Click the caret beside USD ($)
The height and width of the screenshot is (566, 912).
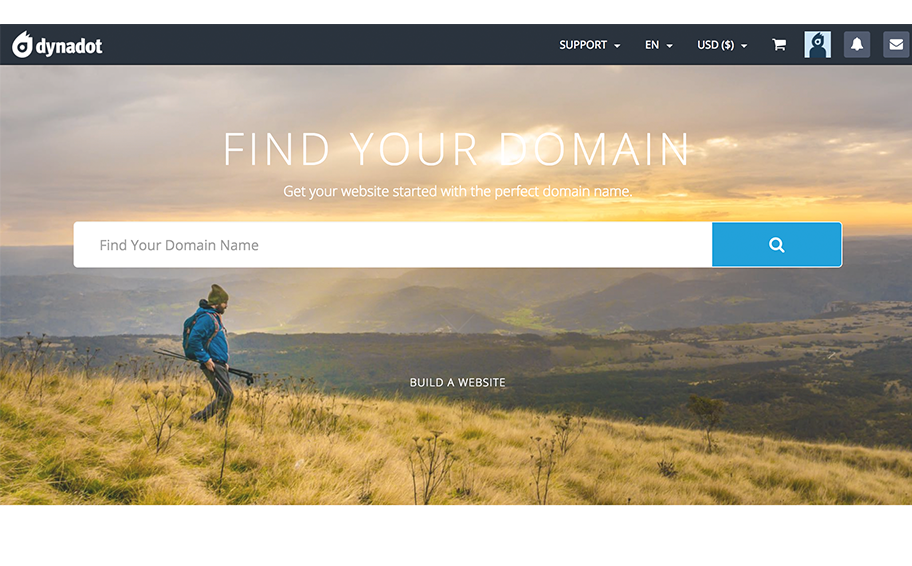[x=744, y=46]
